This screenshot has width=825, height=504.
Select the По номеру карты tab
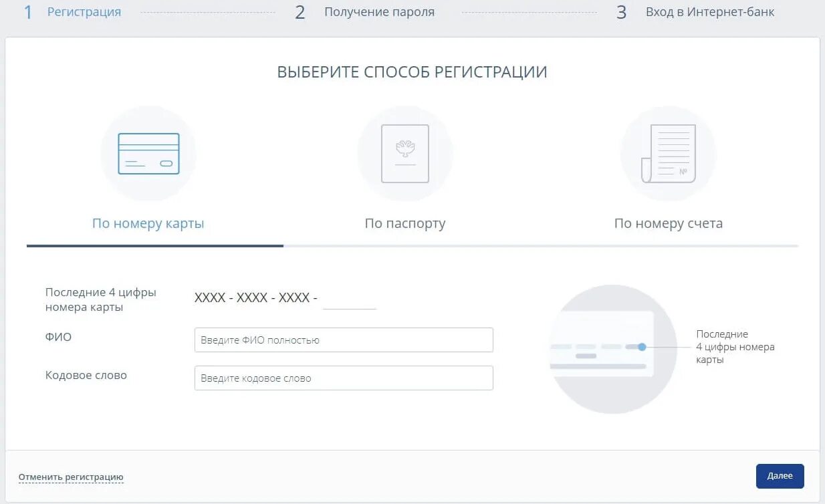(148, 223)
